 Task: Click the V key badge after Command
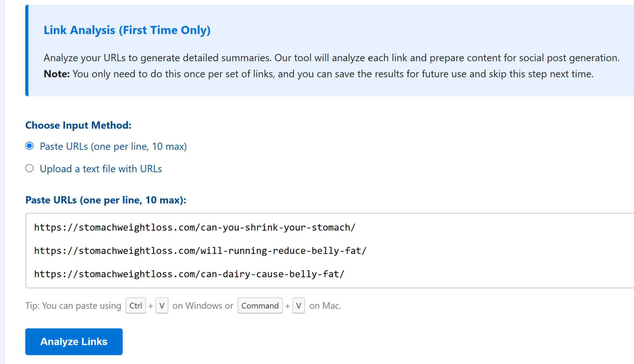click(x=298, y=306)
